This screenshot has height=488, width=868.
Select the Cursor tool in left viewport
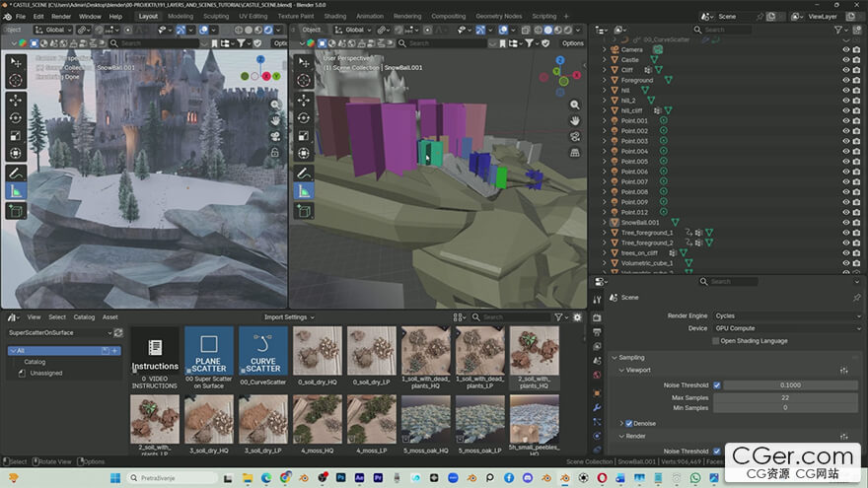(16, 80)
